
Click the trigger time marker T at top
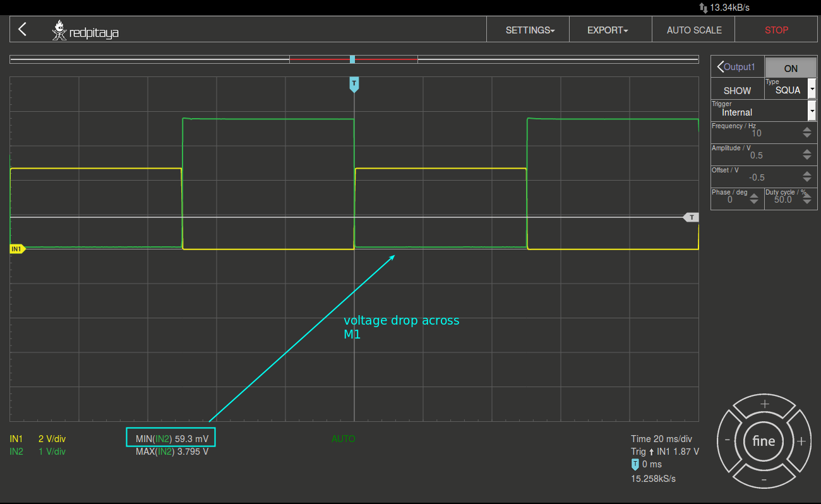coord(354,85)
